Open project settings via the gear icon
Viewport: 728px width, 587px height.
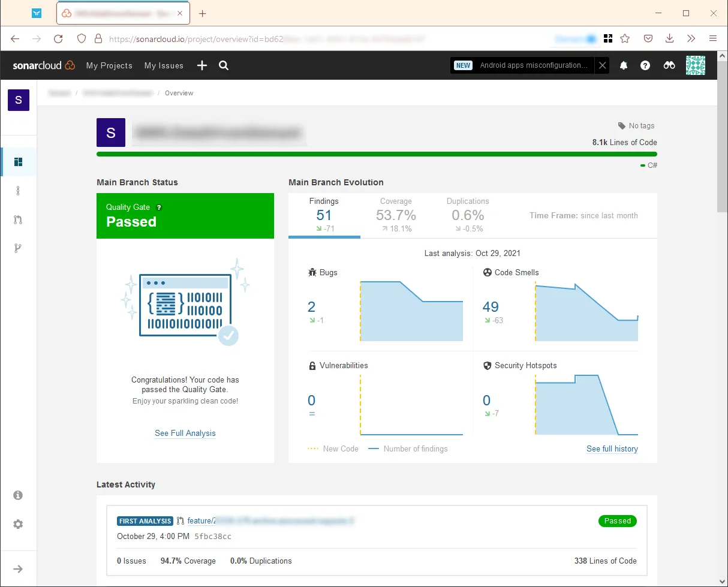(x=18, y=524)
